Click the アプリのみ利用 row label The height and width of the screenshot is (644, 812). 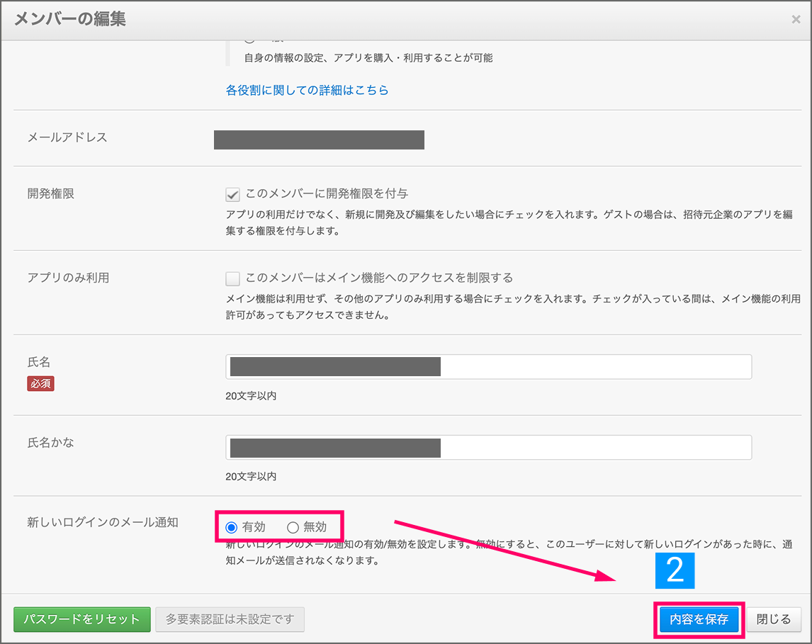[68, 278]
